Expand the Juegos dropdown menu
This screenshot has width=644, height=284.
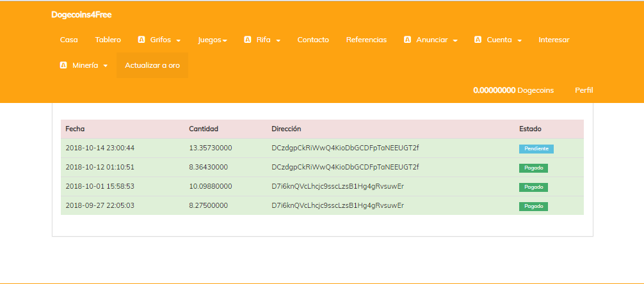(225, 41)
